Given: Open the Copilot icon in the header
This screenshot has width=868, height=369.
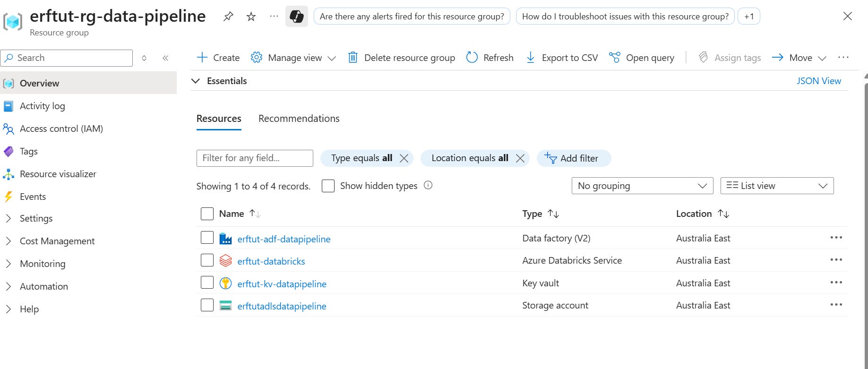Looking at the screenshot, I should [296, 17].
